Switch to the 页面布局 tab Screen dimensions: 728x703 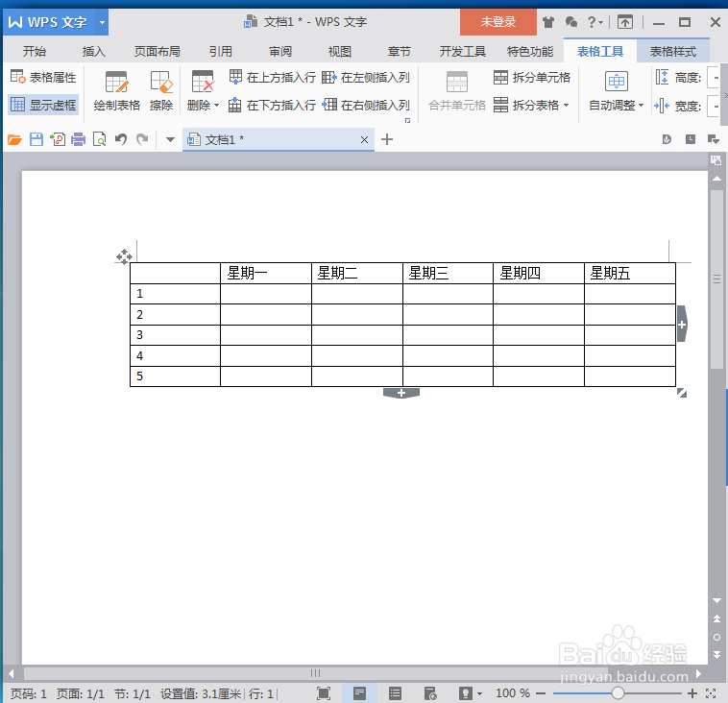pos(157,51)
